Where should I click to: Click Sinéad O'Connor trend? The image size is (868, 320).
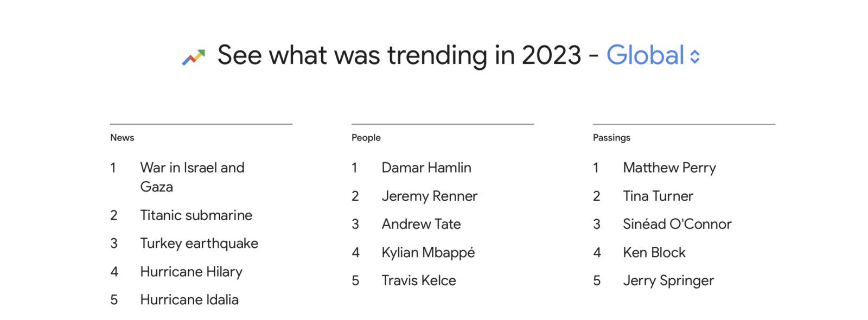pyautogui.click(x=677, y=224)
